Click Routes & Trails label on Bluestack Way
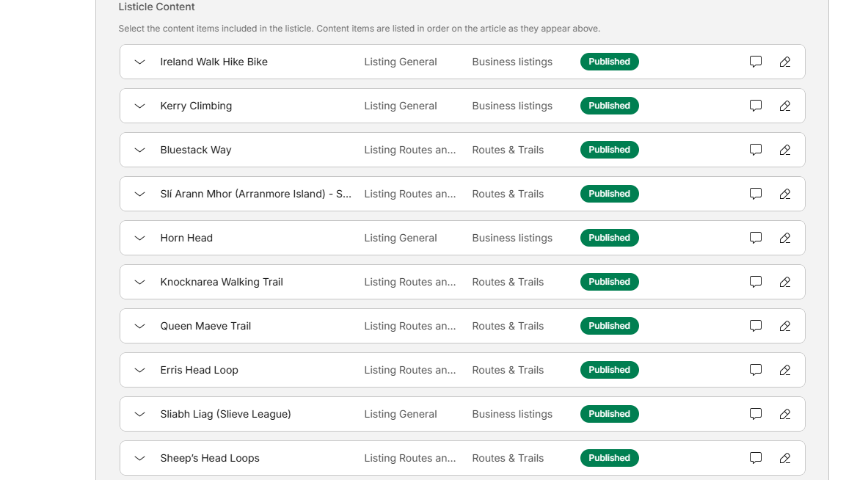 pyautogui.click(x=508, y=150)
